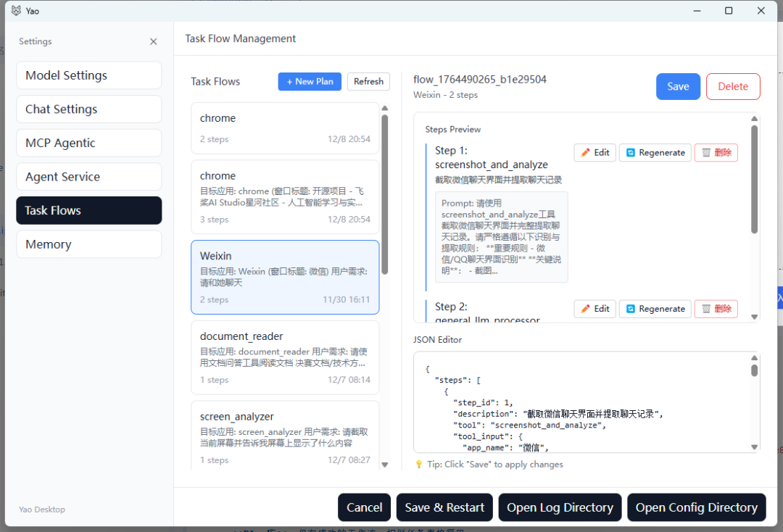This screenshot has width=783, height=532.
Task: Click the lightbulb tip icon
Action: pyautogui.click(x=419, y=465)
